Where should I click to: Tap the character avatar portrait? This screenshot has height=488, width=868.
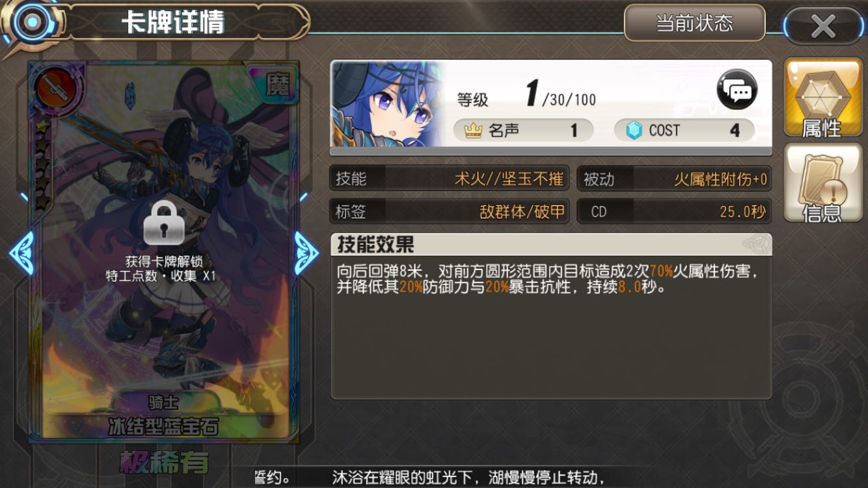(x=387, y=104)
